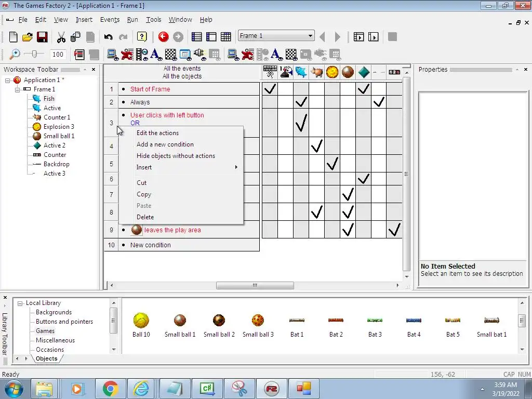Toggle event 6 action under green diamond column
This screenshot has width=532, height=399.
[363, 179]
